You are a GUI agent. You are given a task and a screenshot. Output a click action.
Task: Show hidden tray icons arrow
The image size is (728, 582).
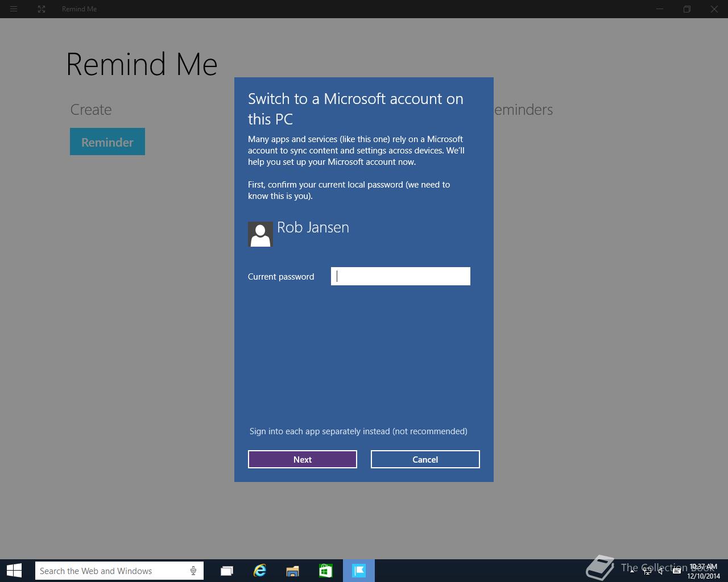[x=632, y=571]
